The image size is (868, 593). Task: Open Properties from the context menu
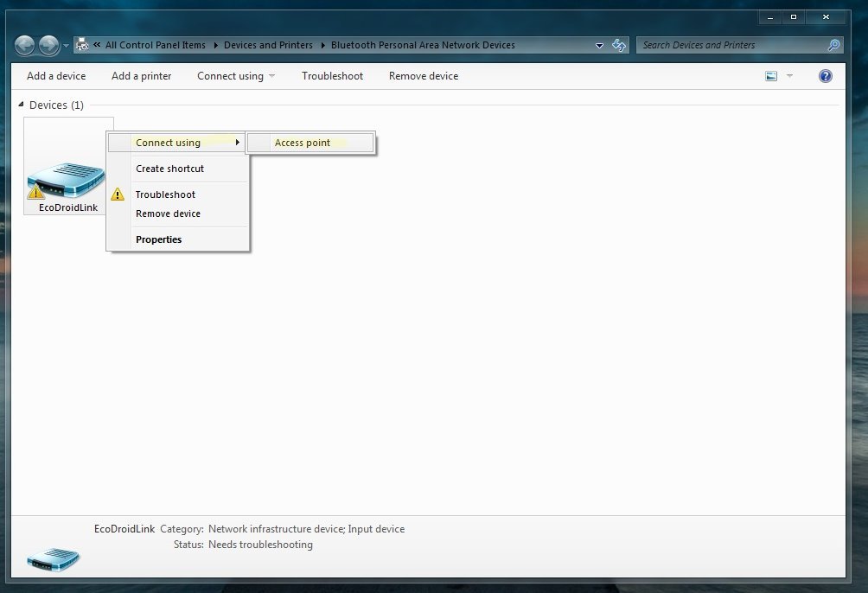(158, 239)
